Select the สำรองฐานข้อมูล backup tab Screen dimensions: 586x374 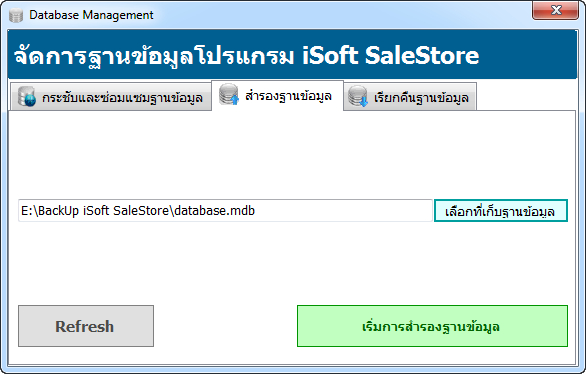pos(277,96)
